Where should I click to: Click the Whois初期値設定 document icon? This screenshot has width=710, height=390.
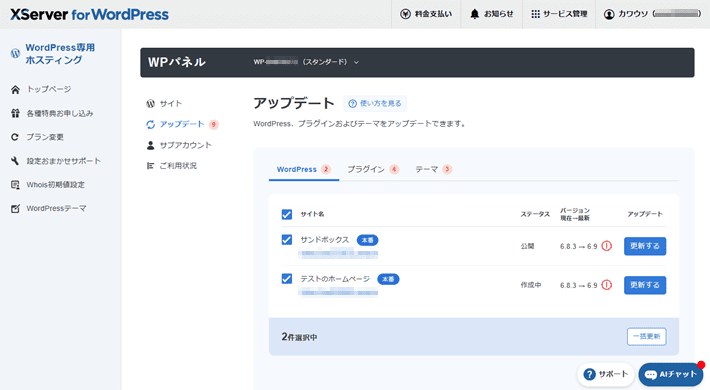[x=15, y=184]
